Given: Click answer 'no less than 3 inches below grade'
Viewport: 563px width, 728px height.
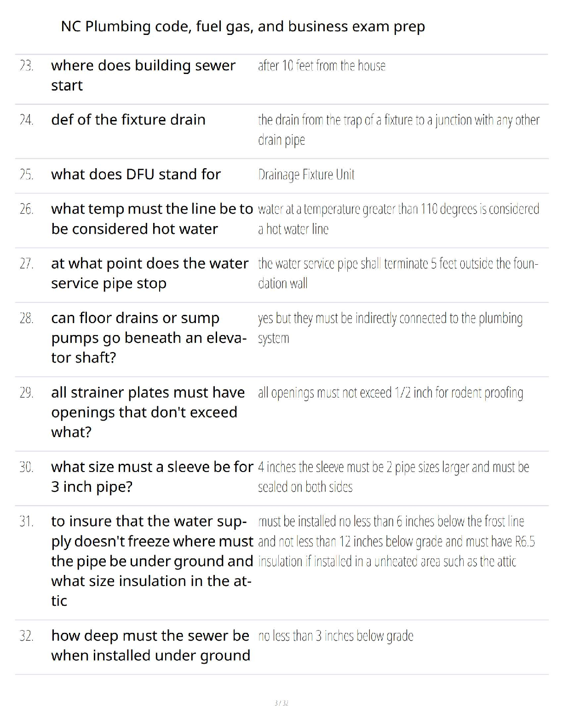Looking at the screenshot, I should point(336,636).
